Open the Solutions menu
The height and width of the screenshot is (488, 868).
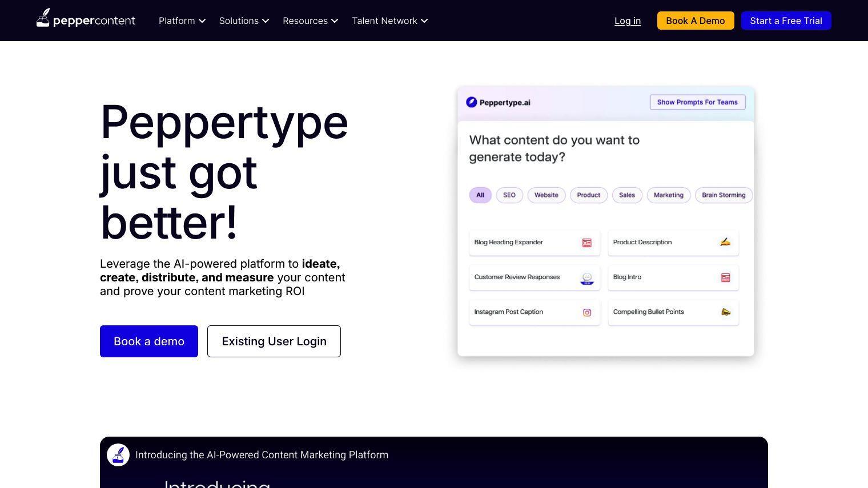(x=244, y=21)
